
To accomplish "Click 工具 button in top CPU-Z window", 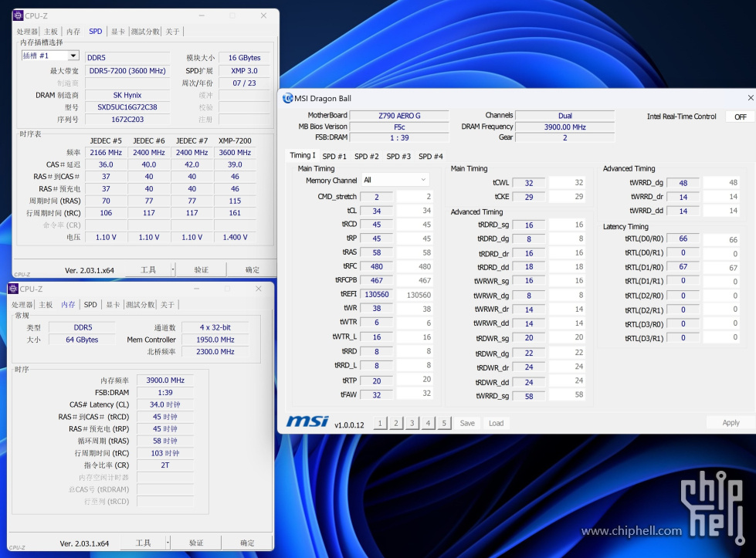I will (148, 269).
